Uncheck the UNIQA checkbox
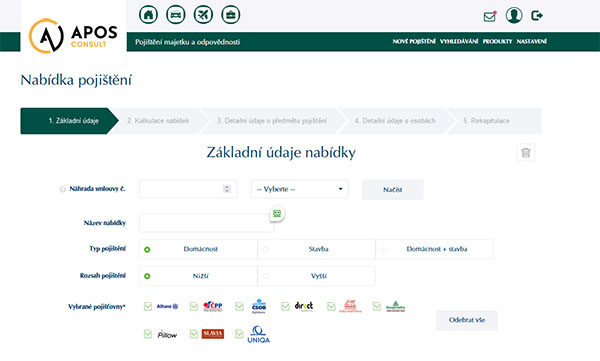Screen dimensions: 600x361 point(239,334)
